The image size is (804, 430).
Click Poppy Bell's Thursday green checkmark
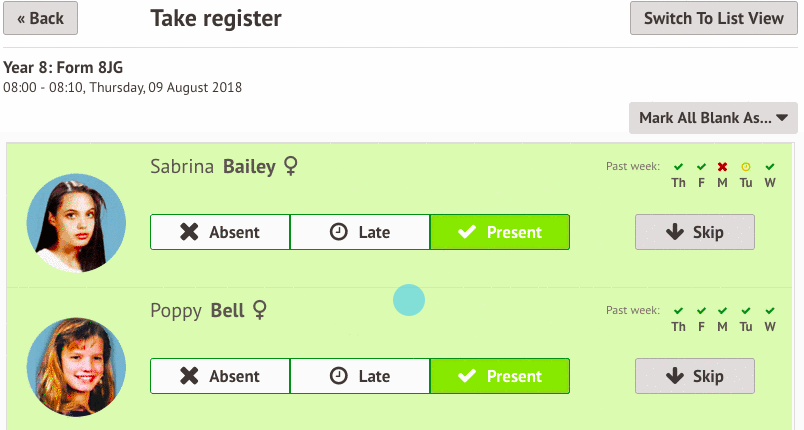tap(678, 311)
